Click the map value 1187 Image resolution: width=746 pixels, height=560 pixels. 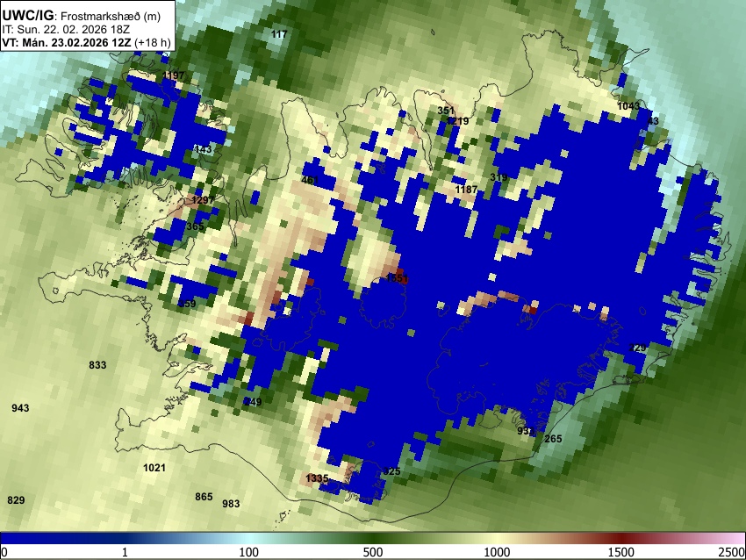coord(466,190)
